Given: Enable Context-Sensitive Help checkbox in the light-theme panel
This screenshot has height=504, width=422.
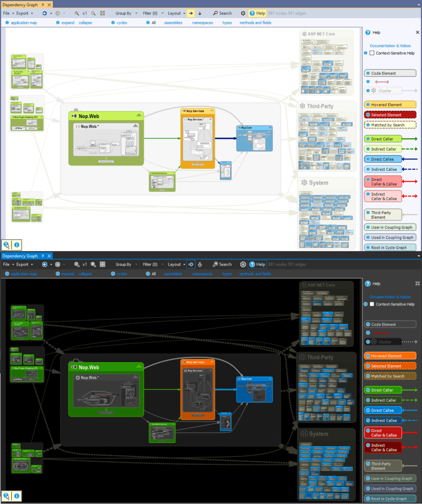Looking at the screenshot, I should pyautogui.click(x=372, y=53).
